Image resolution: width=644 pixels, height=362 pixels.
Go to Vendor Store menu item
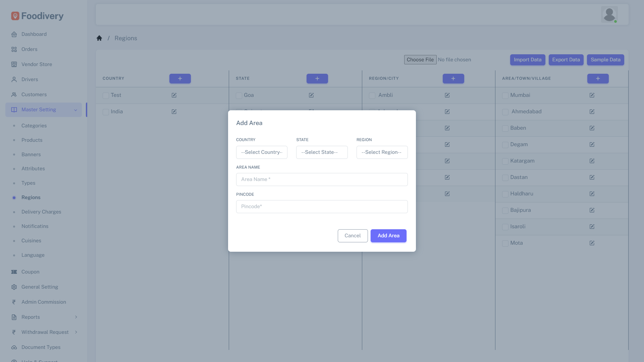[37, 64]
